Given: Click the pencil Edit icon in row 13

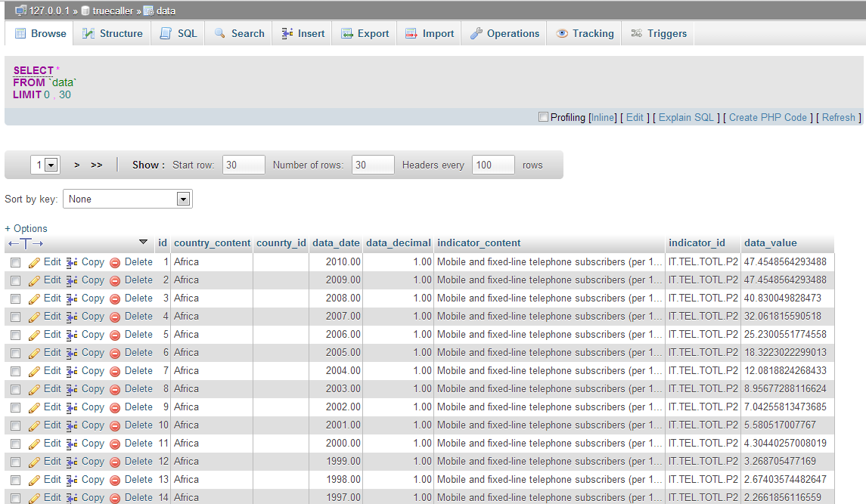Looking at the screenshot, I should pos(34,481).
